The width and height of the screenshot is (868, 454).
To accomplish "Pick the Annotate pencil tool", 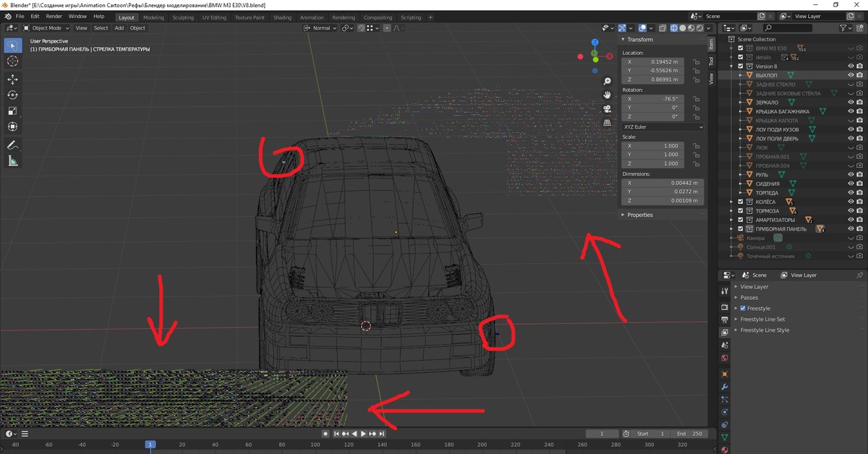I will 12,145.
